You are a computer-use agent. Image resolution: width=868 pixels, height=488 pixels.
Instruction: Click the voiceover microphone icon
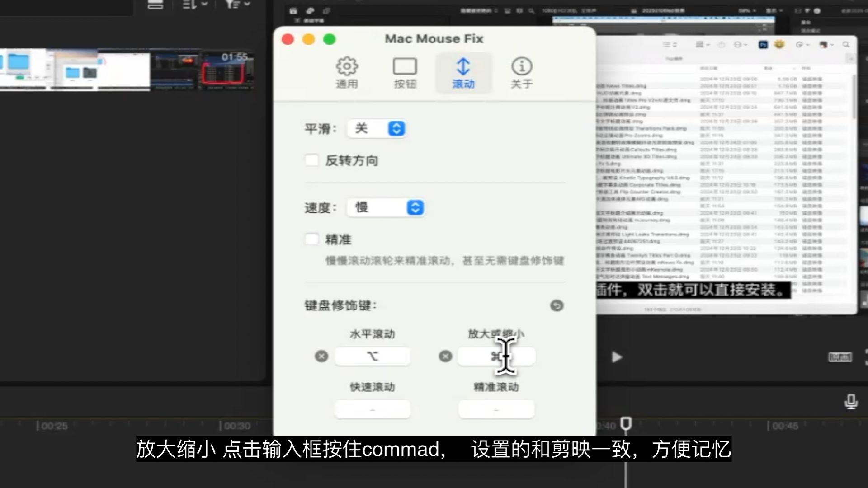(851, 401)
